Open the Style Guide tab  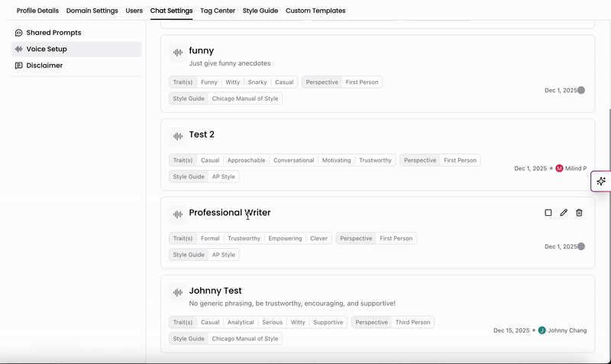pos(260,11)
